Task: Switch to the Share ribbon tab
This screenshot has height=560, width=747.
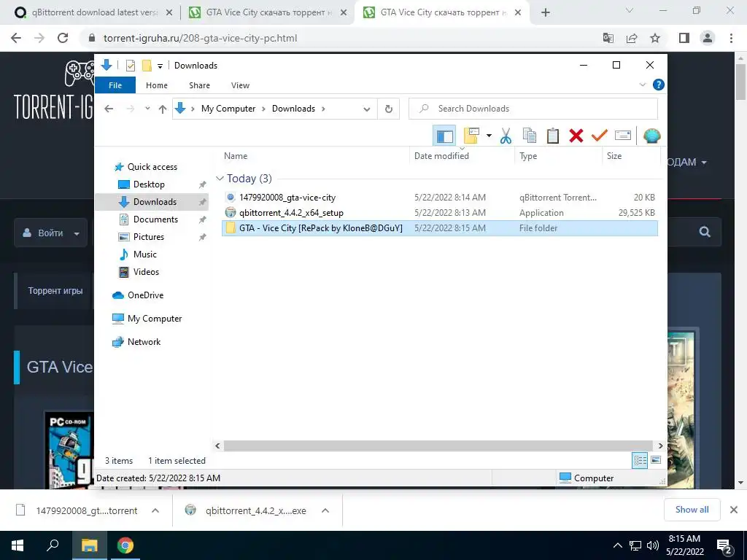Action: (199, 85)
